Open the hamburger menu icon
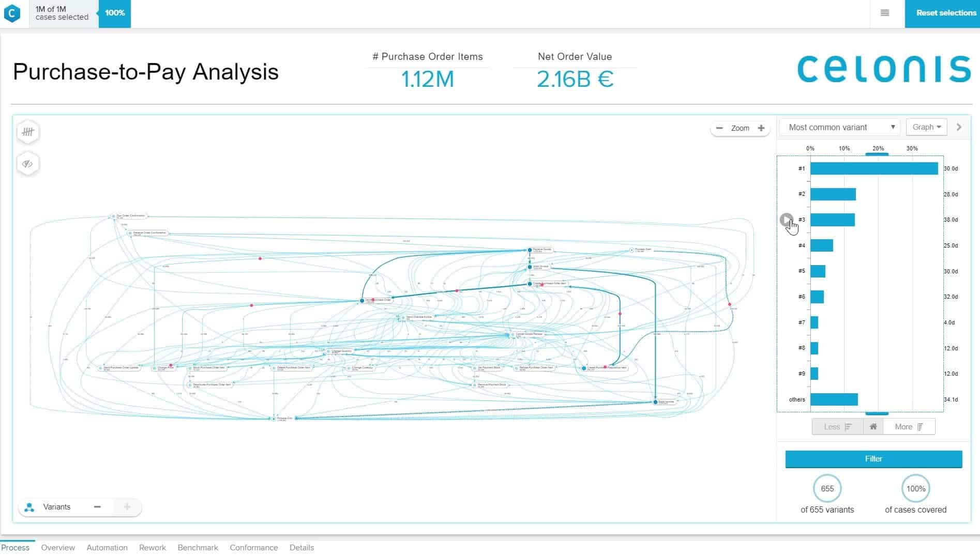980x556 pixels. click(885, 13)
